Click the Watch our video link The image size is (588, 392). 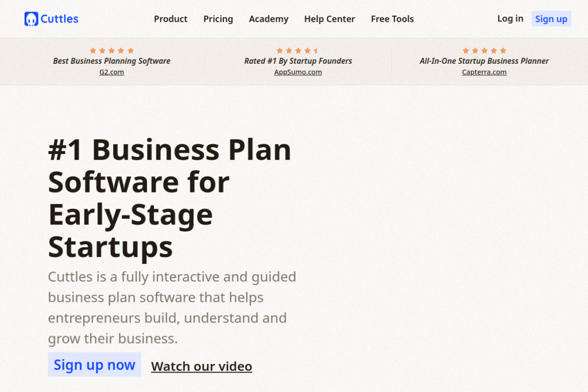[202, 367]
